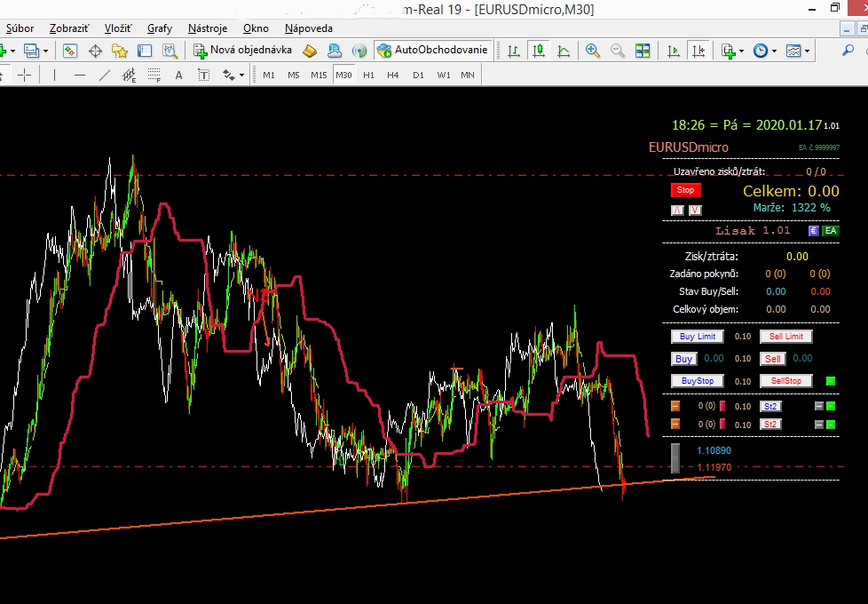Click the gray vertical price slider handle

[x=675, y=458]
